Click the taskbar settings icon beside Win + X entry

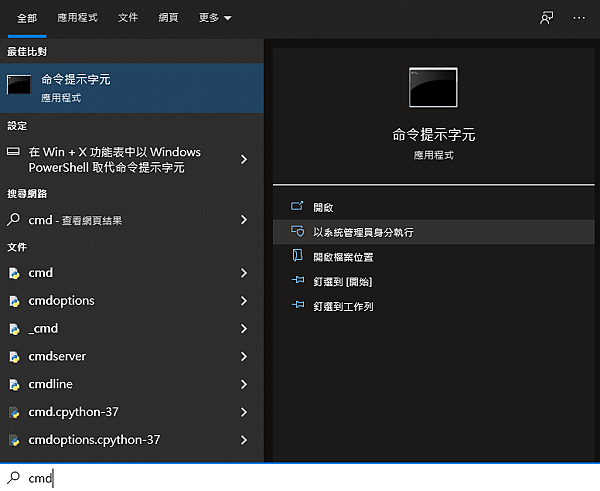click(13, 152)
